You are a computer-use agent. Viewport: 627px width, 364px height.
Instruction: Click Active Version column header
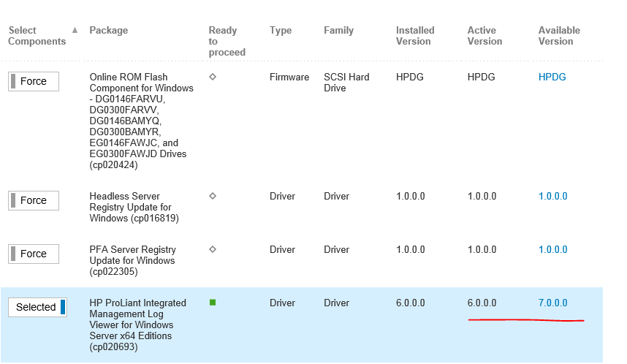point(484,36)
